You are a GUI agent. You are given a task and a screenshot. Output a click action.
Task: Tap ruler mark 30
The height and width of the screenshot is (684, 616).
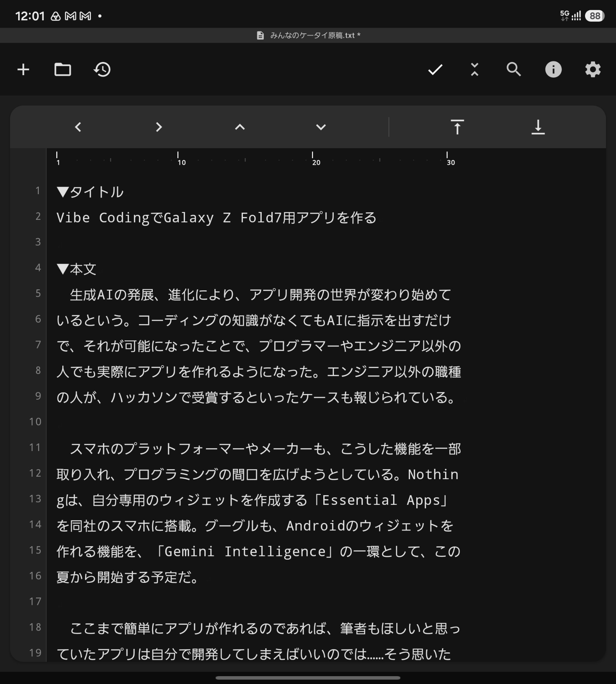click(x=451, y=162)
